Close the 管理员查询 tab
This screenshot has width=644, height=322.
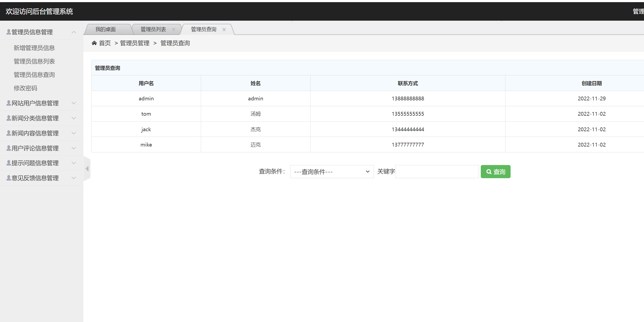tap(224, 30)
